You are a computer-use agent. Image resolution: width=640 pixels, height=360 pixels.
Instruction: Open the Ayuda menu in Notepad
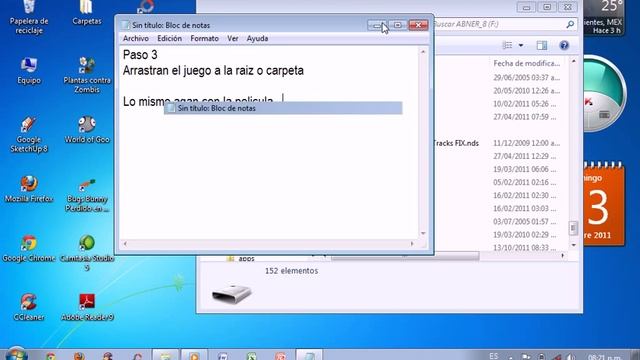[257, 38]
